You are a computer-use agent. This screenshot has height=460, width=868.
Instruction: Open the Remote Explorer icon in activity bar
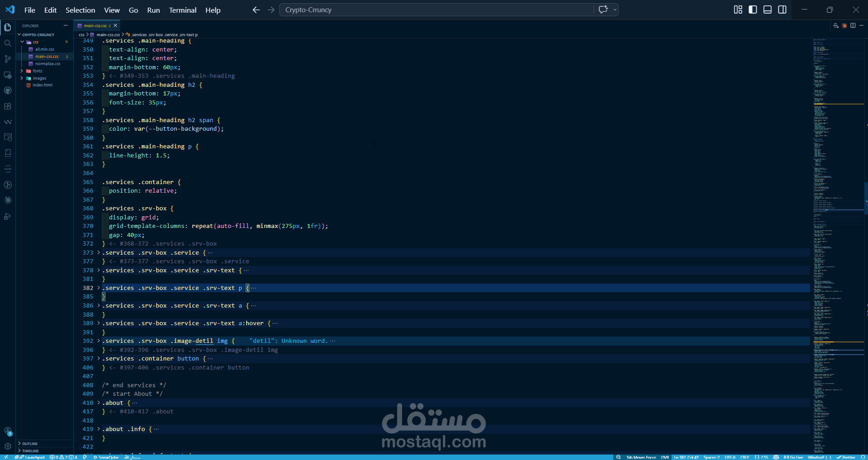point(8,75)
